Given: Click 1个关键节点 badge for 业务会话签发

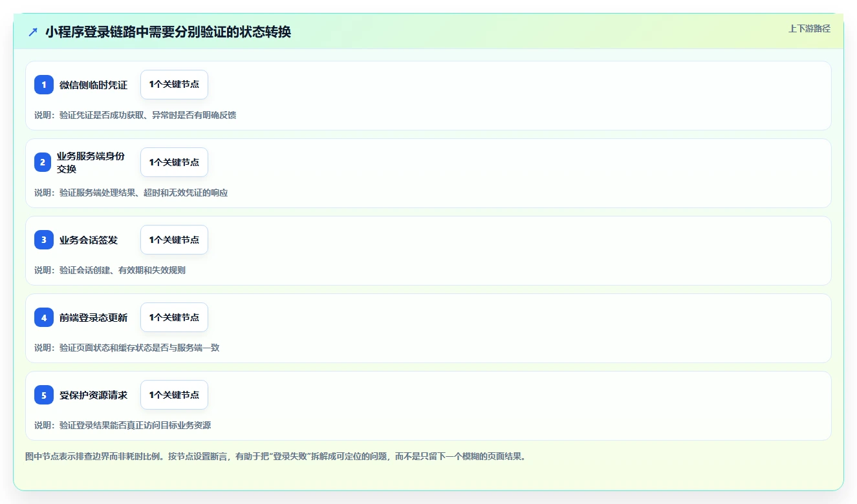Looking at the screenshot, I should (x=174, y=240).
